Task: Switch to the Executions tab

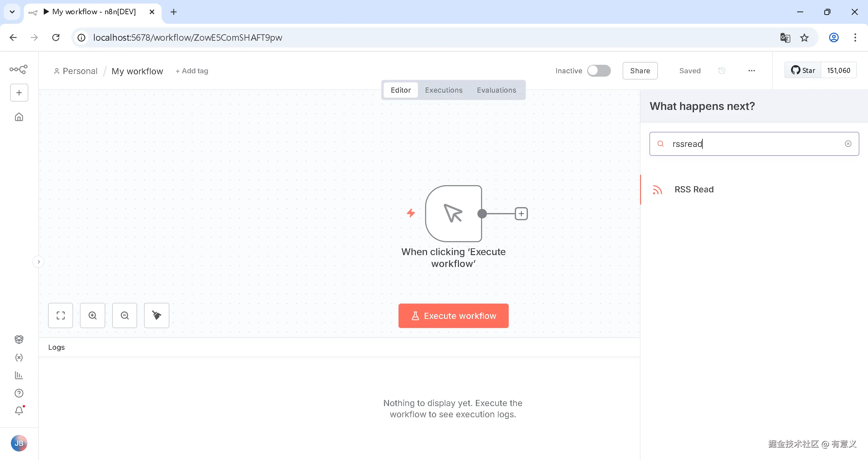Action: coord(444,90)
